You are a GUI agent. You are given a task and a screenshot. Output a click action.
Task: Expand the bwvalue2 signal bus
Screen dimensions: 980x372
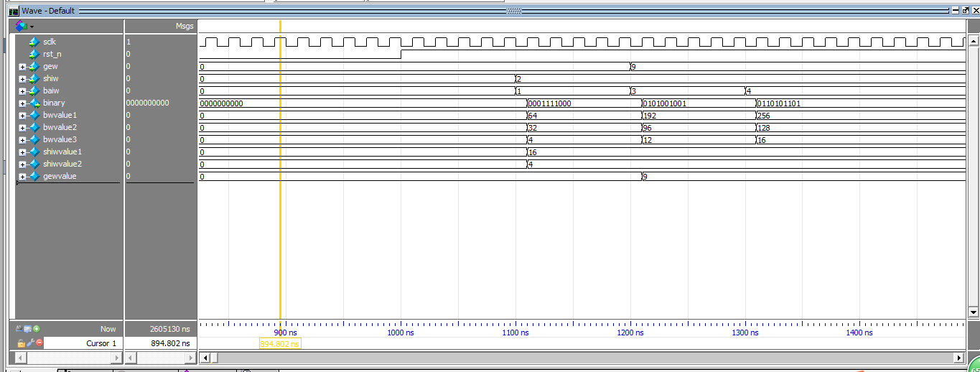coord(22,128)
